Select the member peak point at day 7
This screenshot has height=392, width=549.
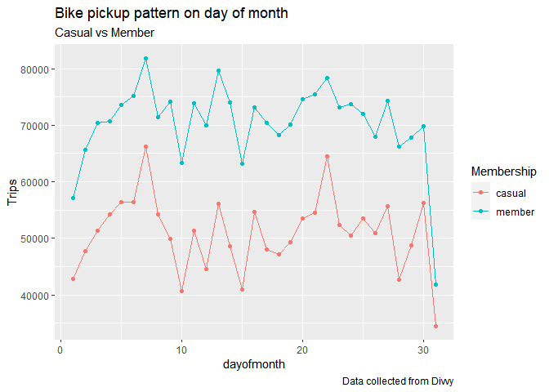(x=145, y=59)
